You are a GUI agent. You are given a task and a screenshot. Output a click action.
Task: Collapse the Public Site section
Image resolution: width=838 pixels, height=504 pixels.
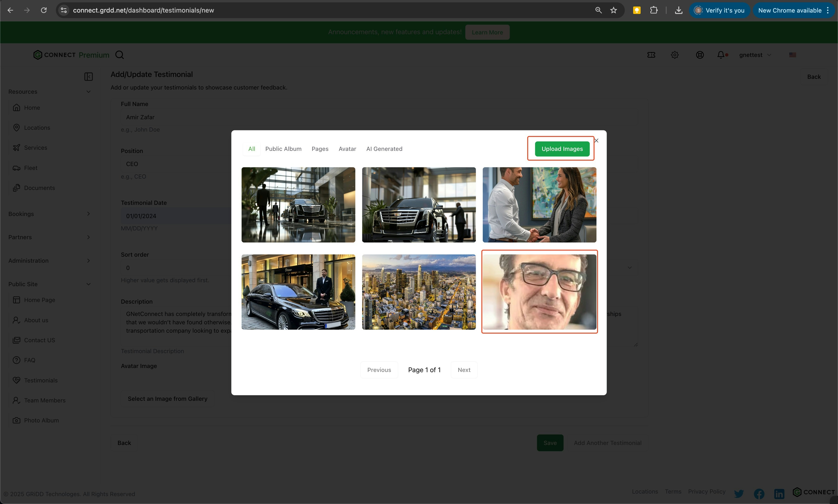pos(88,284)
